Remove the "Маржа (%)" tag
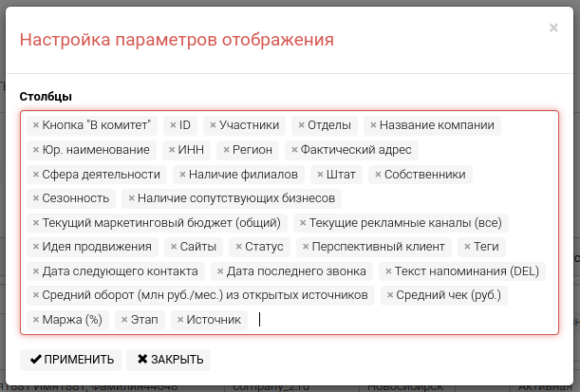Screen dimensions: 580x392 coord(36,321)
